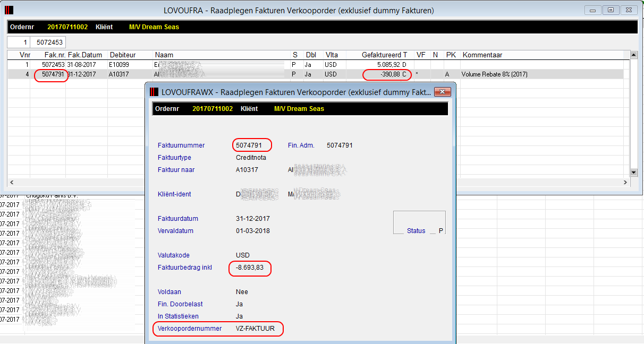Click the Vervaldatum value 01-03-2018
Viewport: 644px width, 344px height.
click(x=253, y=231)
